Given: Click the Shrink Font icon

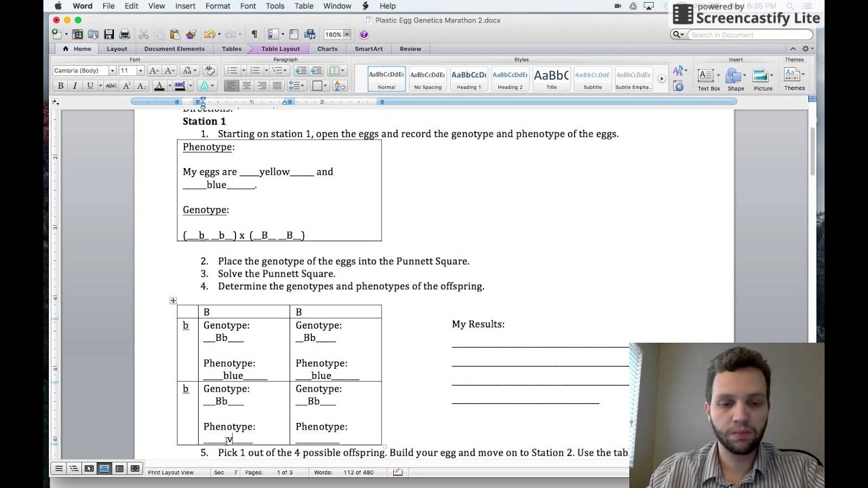Looking at the screenshot, I should (169, 70).
